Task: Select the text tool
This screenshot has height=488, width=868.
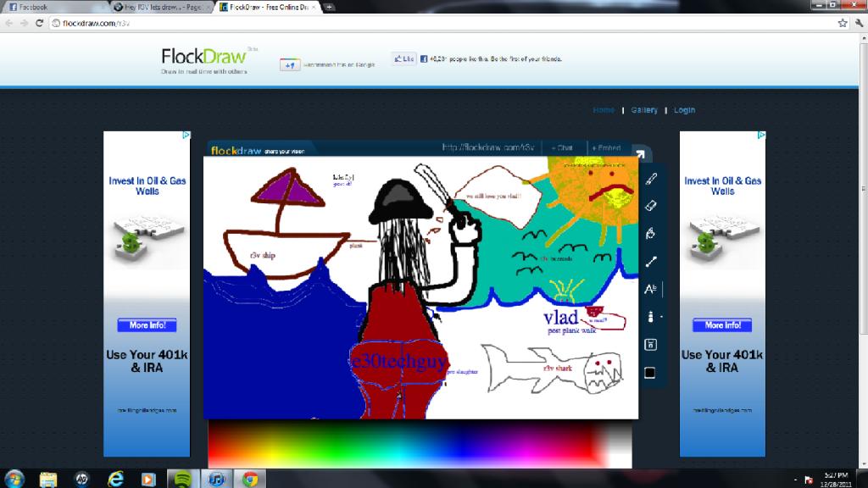Action: 650,289
